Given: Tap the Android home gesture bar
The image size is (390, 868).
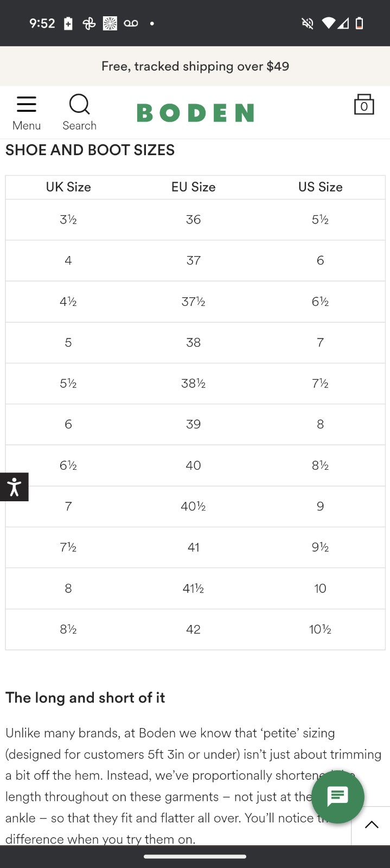Looking at the screenshot, I should [195, 857].
